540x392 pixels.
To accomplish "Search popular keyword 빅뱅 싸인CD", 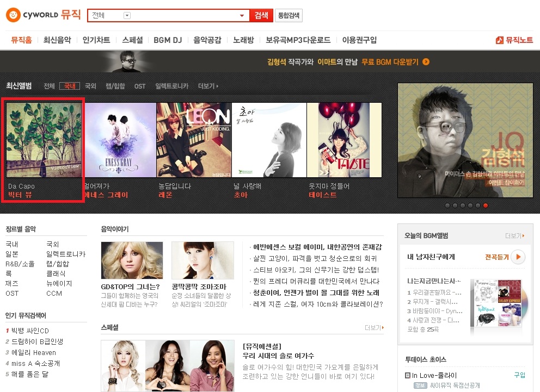I will pyautogui.click(x=30, y=331).
